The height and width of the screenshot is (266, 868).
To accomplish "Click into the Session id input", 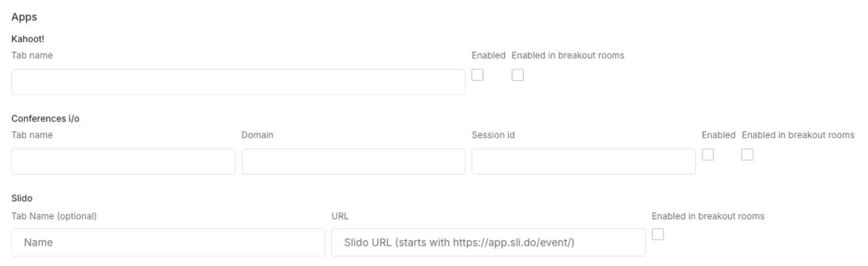I will click(x=583, y=162).
